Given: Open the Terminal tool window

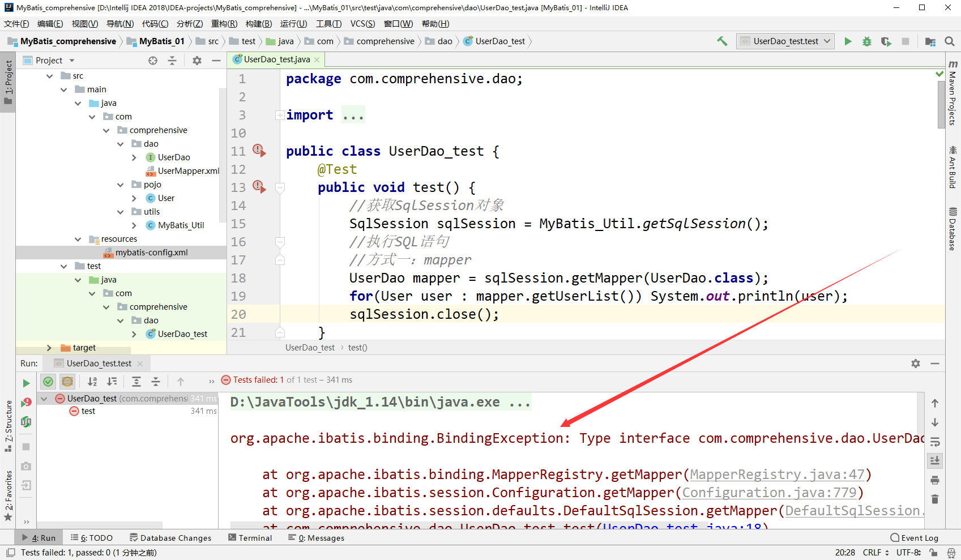Looking at the screenshot, I should click(x=250, y=538).
